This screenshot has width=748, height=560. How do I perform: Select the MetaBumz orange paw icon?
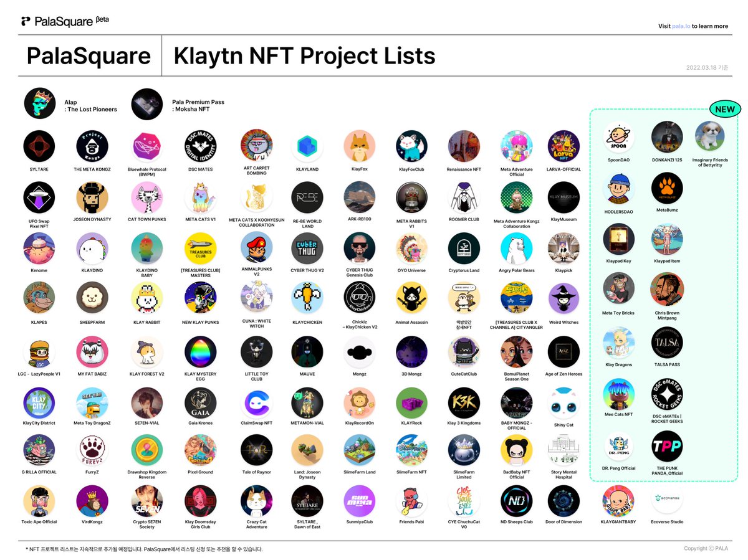point(667,188)
